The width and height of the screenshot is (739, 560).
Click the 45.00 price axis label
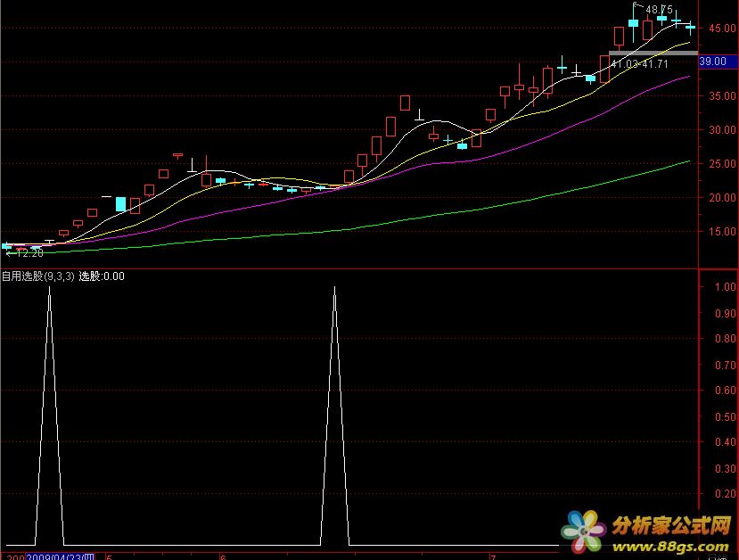coord(722,29)
